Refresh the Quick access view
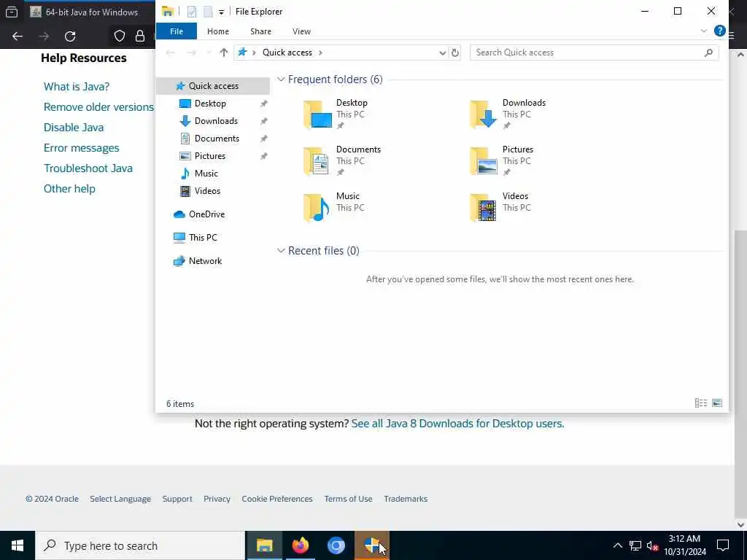This screenshot has width=747, height=560. 455,52
